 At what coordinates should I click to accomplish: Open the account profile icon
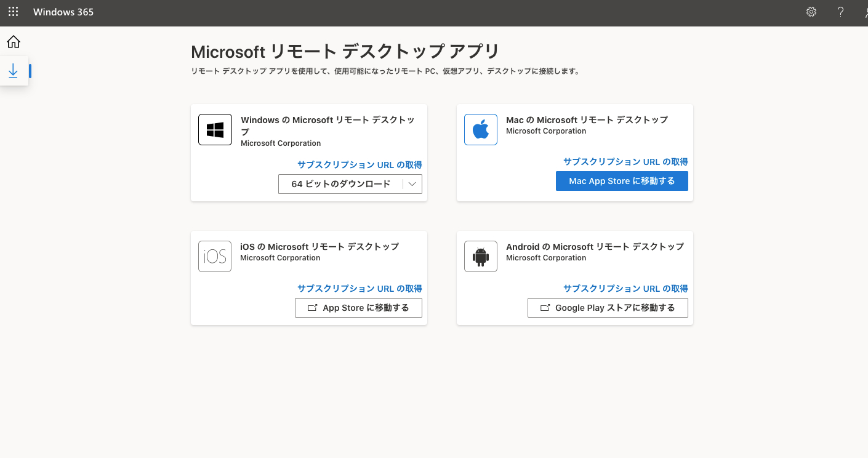click(866, 12)
